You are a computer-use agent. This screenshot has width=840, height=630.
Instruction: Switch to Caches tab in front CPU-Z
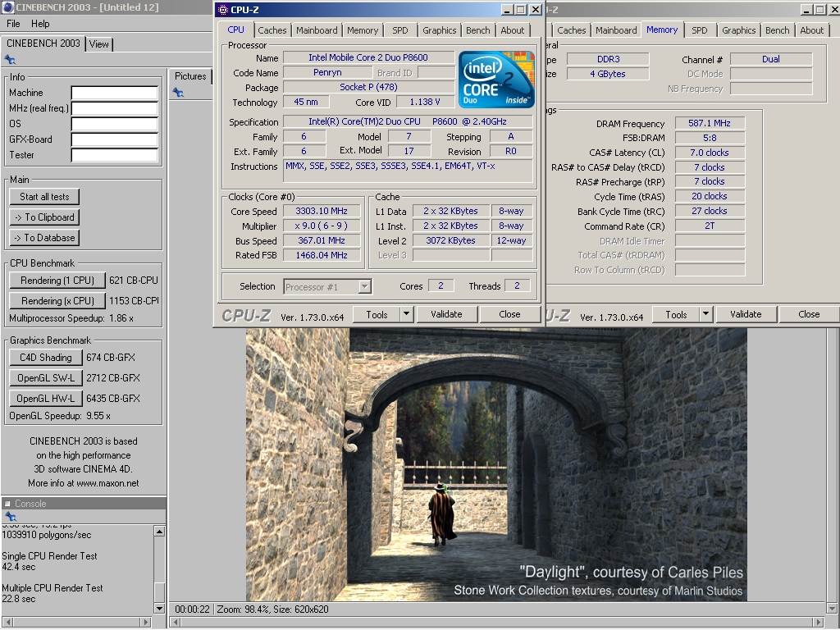(272, 30)
